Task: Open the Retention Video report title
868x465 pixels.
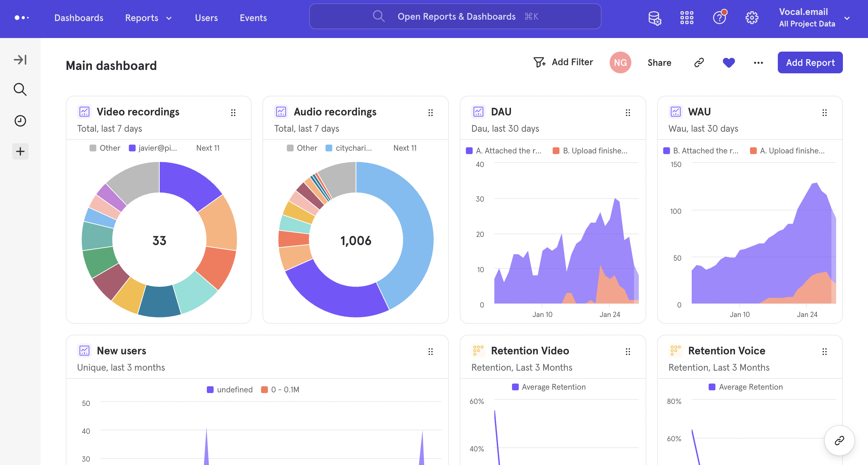Action: [x=530, y=351]
